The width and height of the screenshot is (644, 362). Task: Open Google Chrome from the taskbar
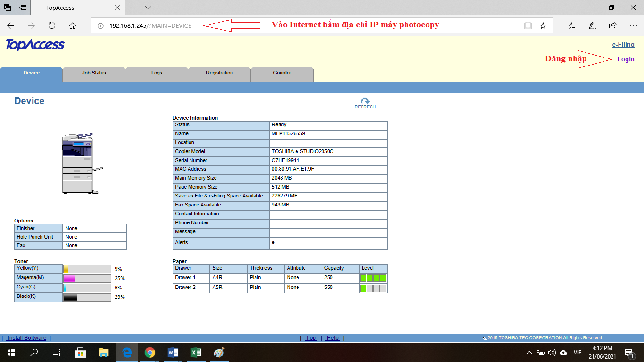point(150,352)
